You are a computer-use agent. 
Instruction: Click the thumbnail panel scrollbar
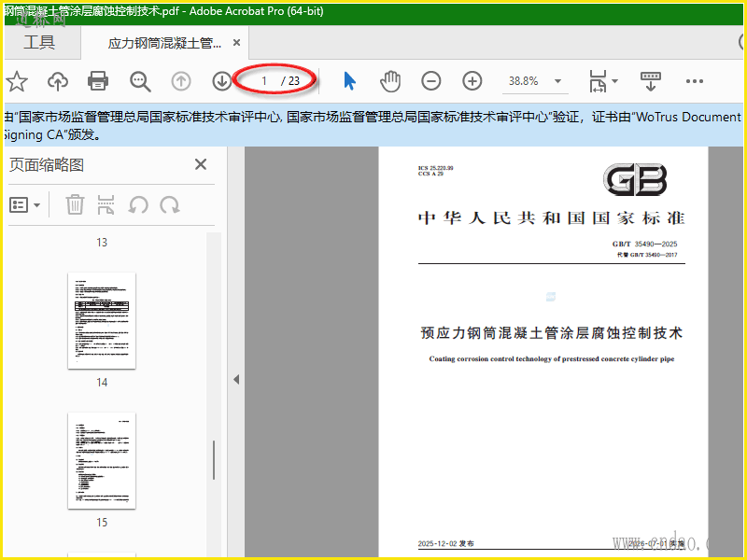214,460
